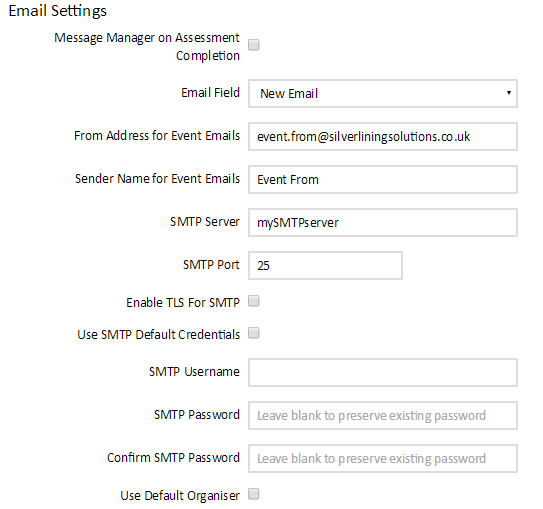Click the Message Manager on Assessment Completion label
Viewport: 543px width, 509px height.
tap(147, 47)
